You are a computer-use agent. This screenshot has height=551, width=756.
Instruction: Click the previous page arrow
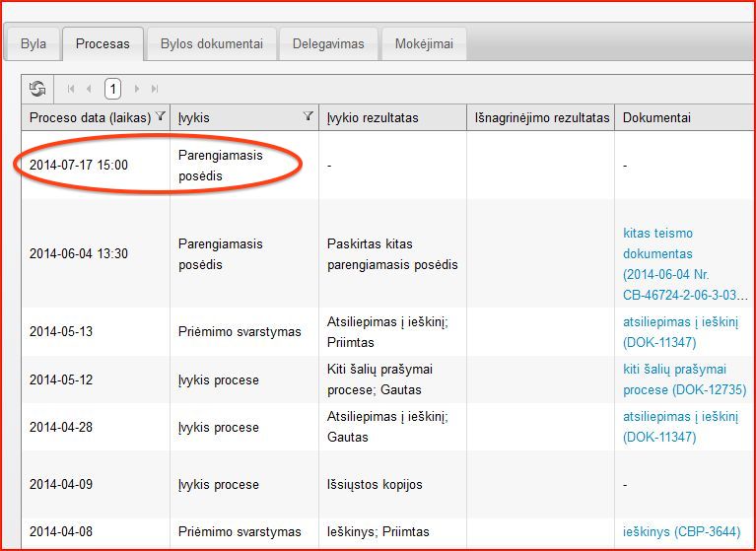point(89,89)
